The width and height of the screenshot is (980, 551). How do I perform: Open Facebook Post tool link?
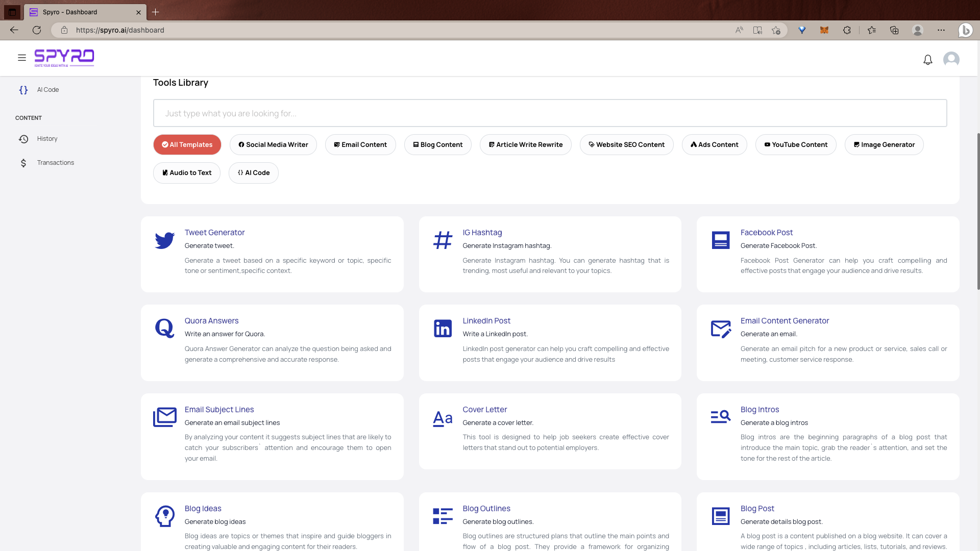[x=767, y=233]
